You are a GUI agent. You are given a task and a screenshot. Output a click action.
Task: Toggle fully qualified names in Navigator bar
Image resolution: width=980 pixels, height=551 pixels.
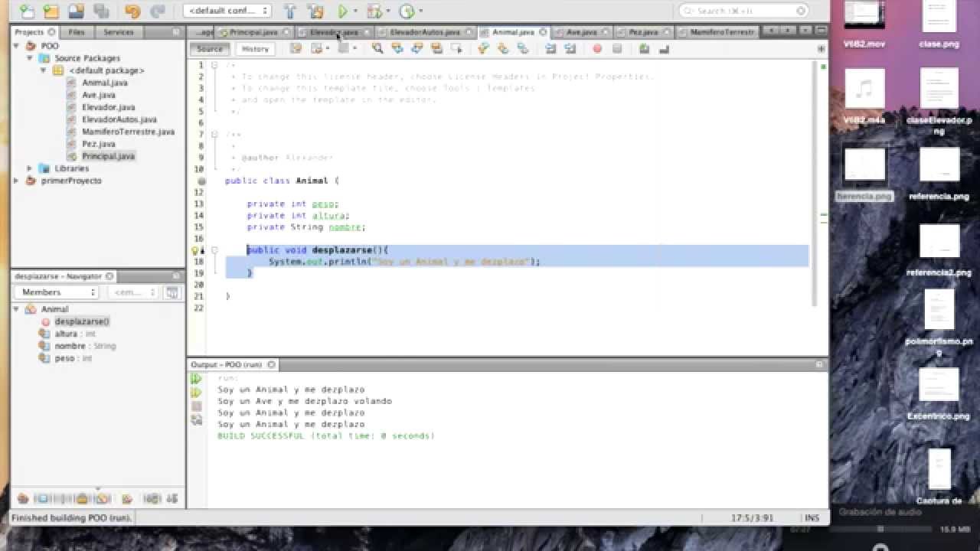(127, 499)
